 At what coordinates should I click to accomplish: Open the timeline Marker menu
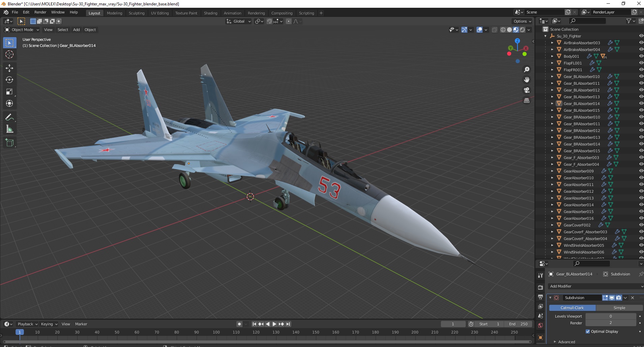81,324
